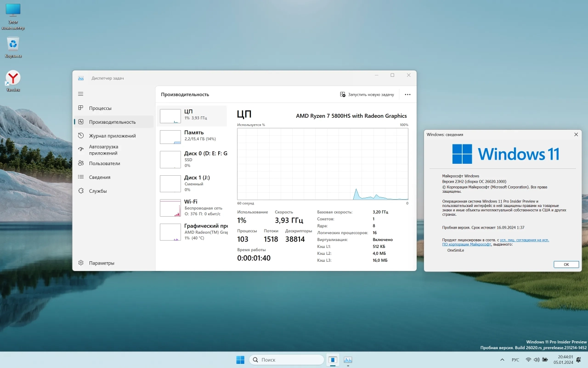Image resolution: width=588 pixels, height=368 pixels.
Task: Select the ЦП performance graph entry
Action: [x=192, y=116]
